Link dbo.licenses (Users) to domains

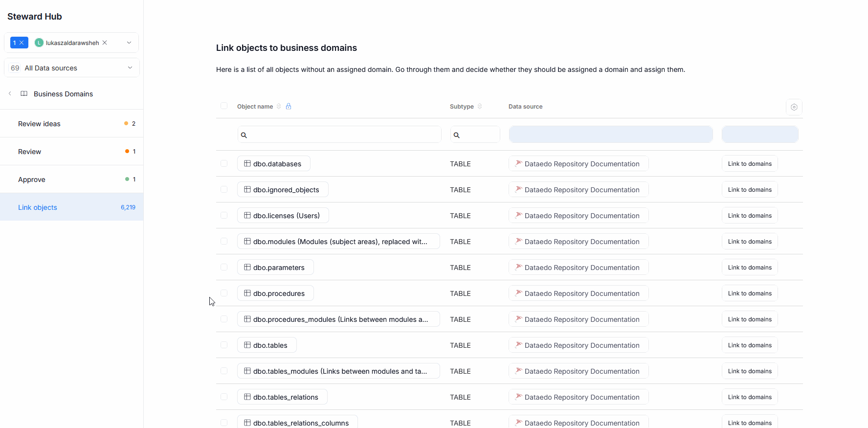click(x=750, y=216)
